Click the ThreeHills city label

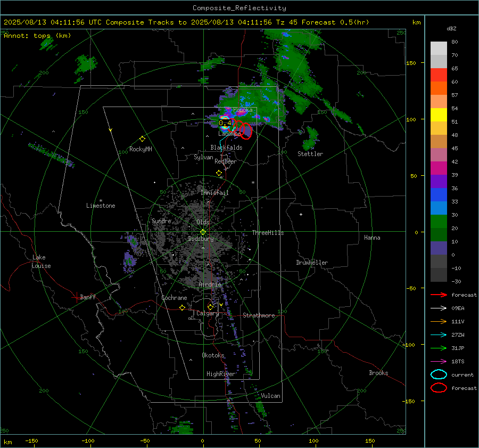(268, 233)
